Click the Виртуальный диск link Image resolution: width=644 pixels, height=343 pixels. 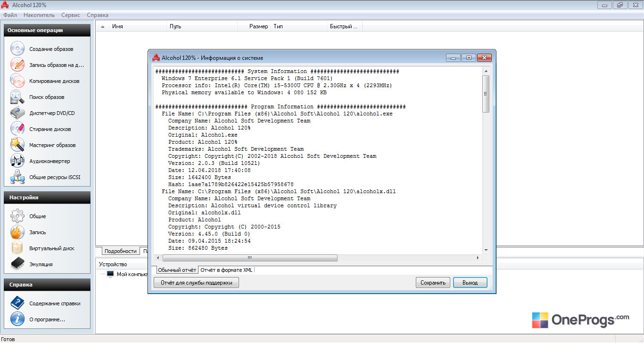click(x=52, y=248)
